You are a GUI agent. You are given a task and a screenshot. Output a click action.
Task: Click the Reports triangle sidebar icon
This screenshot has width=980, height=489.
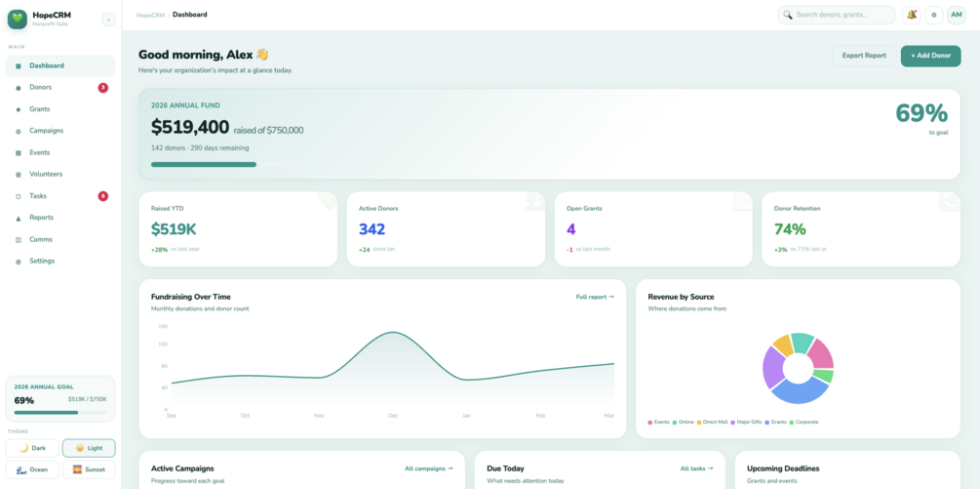[19, 219]
